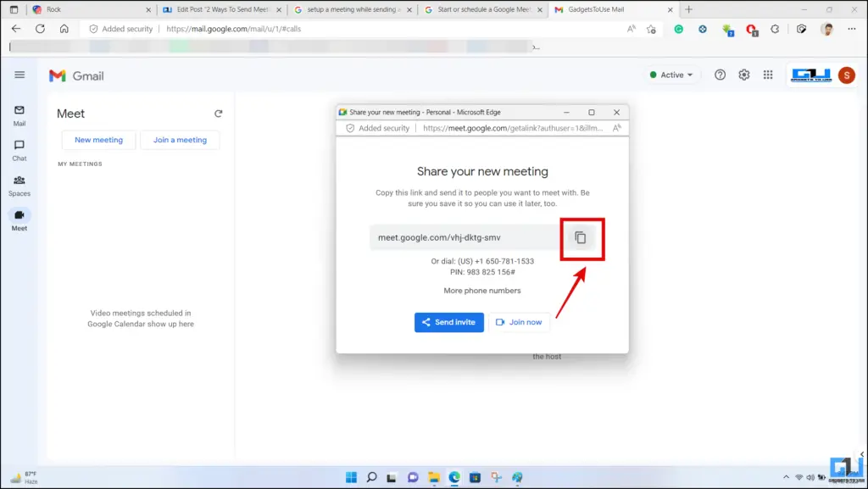Copy the meeting link with copy icon
This screenshot has height=489, width=868.
point(580,237)
